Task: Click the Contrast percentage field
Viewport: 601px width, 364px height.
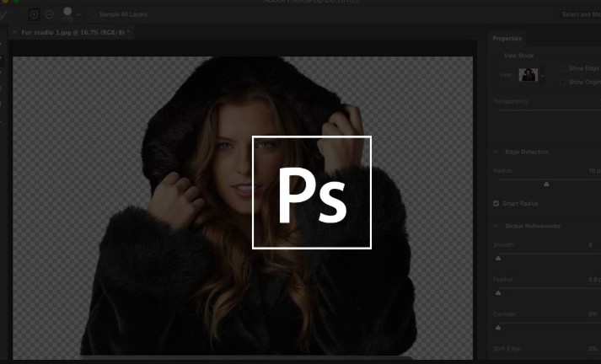Action: click(x=594, y=314)
